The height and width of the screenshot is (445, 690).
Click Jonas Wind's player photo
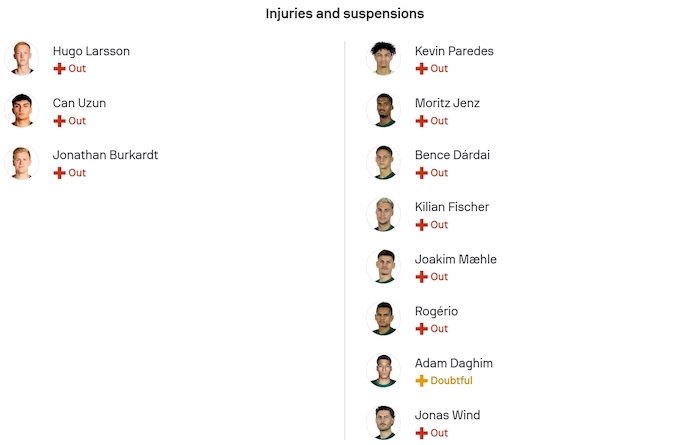click(x=384, y=421)
